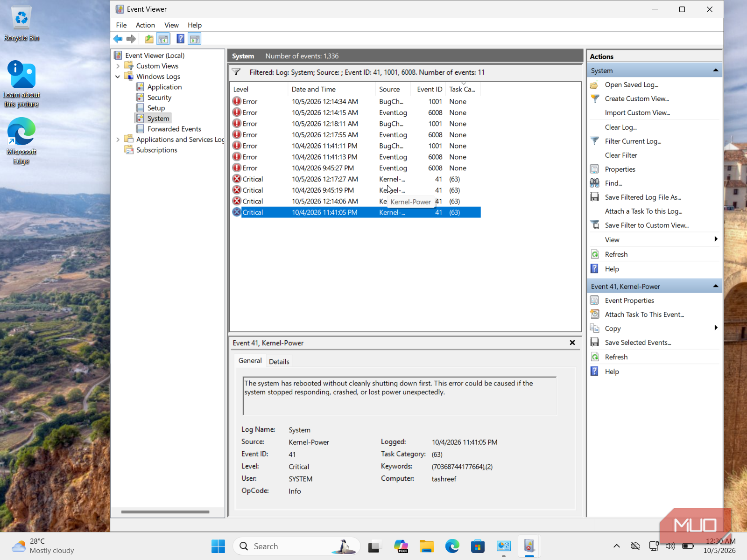The image size is (747, 560).
Task: Toggle Show/Hide Action Pane toolbar icon
Action: [x=195, y=39]
